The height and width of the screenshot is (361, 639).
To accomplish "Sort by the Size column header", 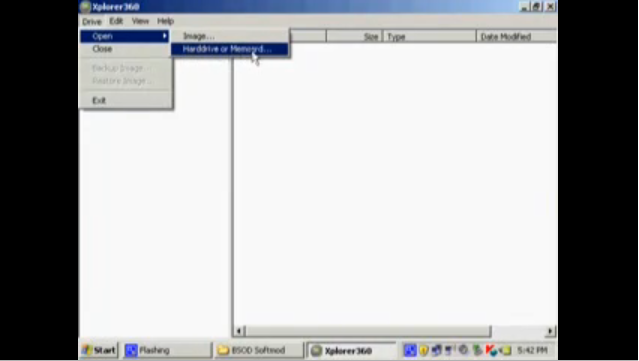I will 354,37.
